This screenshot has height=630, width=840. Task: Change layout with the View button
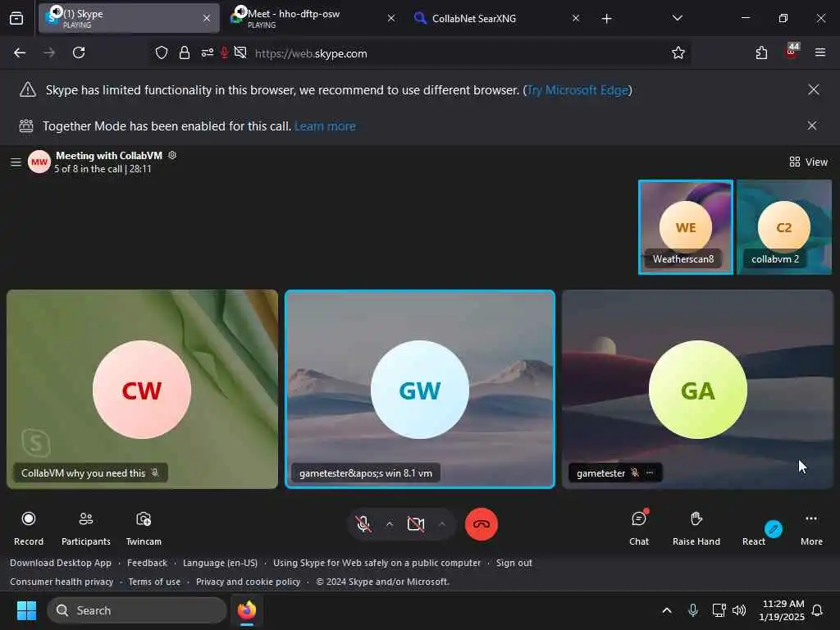point(808,162)
